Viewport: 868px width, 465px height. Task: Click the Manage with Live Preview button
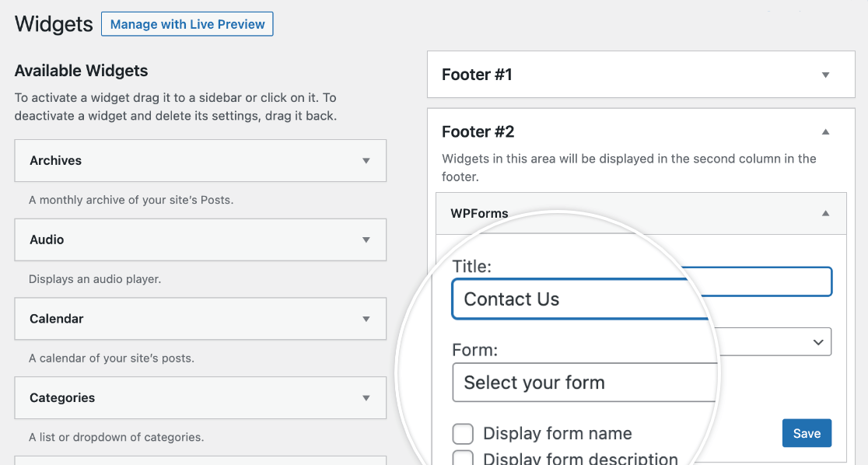187,24
